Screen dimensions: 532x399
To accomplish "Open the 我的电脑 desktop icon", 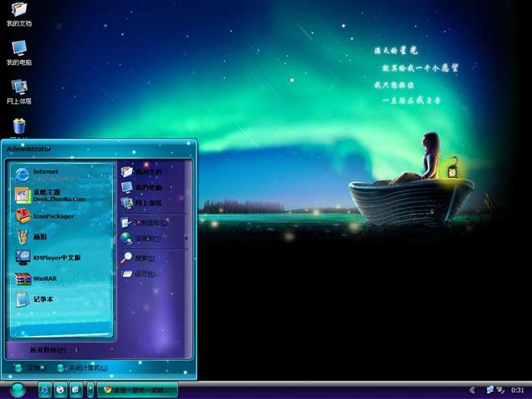I will [19, 52].
